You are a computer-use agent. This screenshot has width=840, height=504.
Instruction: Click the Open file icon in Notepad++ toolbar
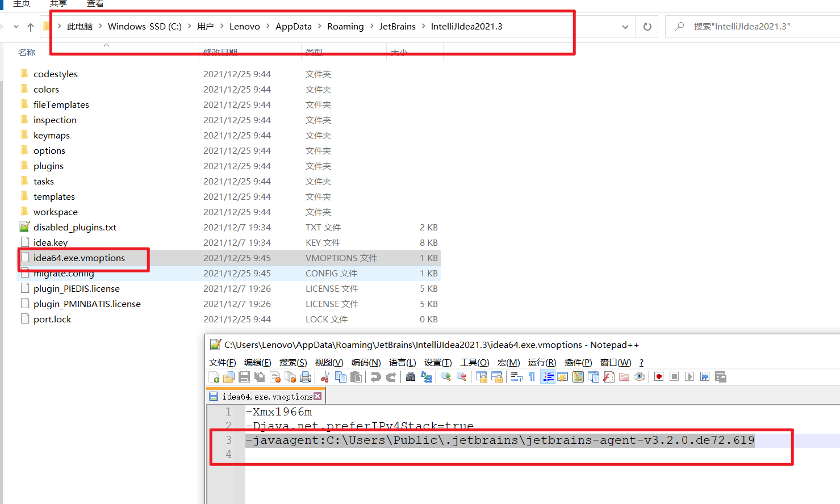[229, 377]
